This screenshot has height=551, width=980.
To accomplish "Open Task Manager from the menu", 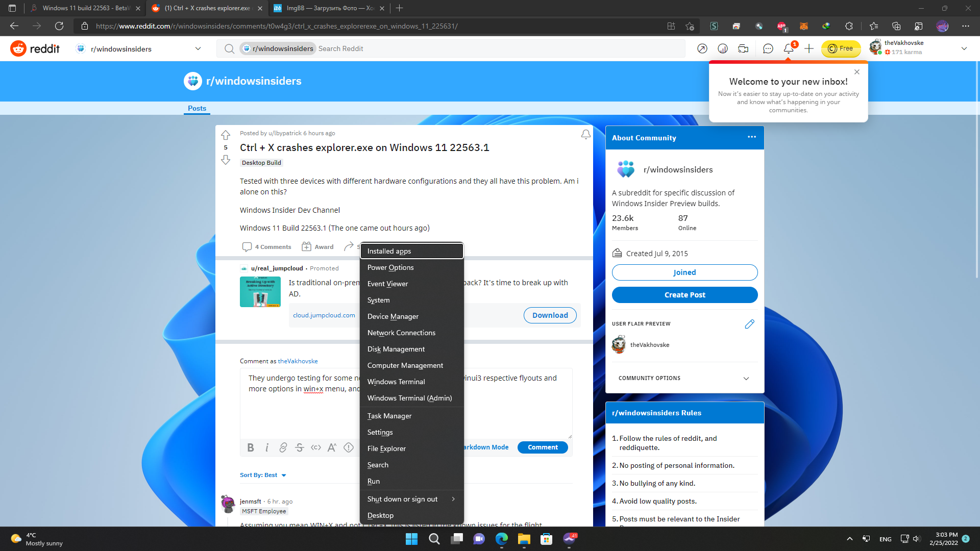I will (x=411, y=416).
